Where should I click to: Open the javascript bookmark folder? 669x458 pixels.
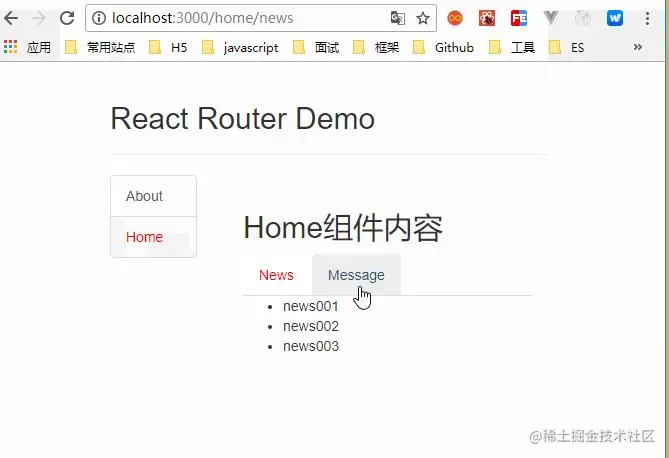click(x=240, y=47)
